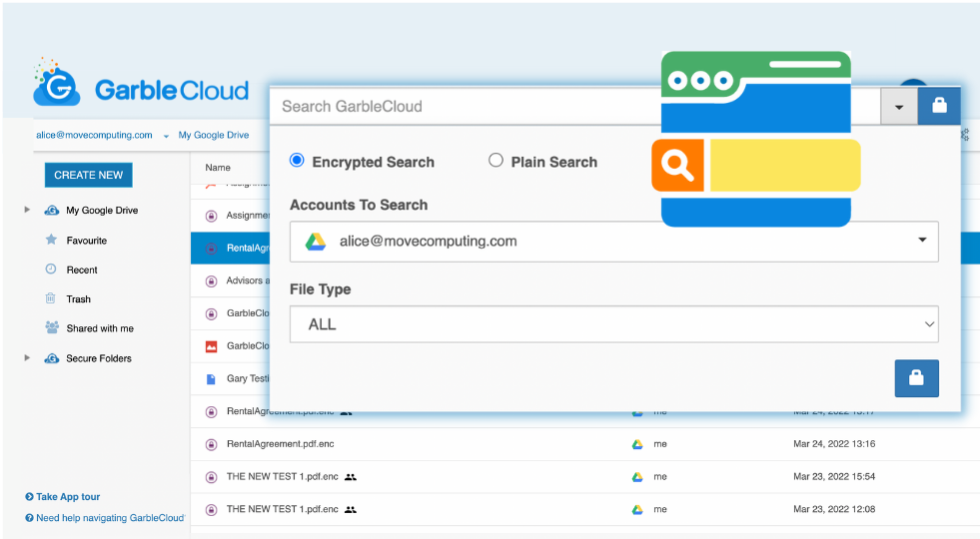Click the lock button beside search bar
The width and height of the screenshot is (980, 539).
[x=938, y=107]
